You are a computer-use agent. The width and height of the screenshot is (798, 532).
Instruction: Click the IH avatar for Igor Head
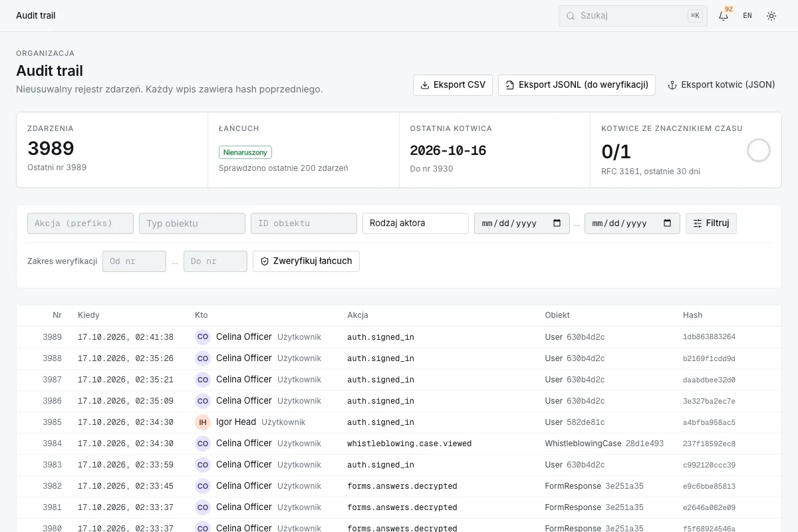(x=203, y=422)
